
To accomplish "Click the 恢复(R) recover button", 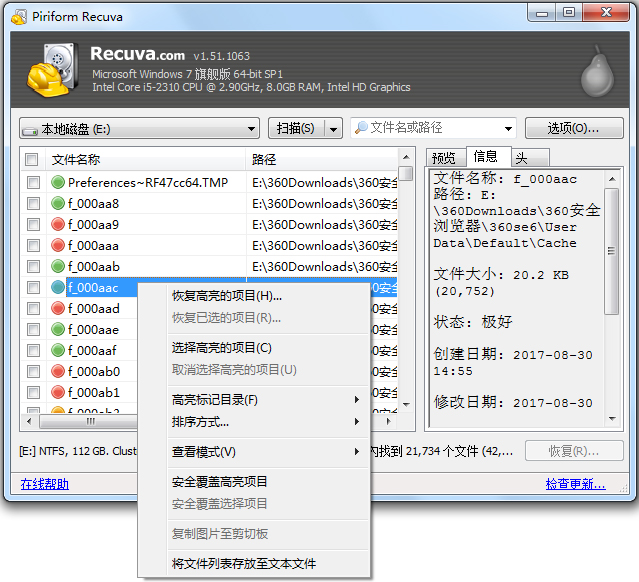I will [x=574, y=451].
